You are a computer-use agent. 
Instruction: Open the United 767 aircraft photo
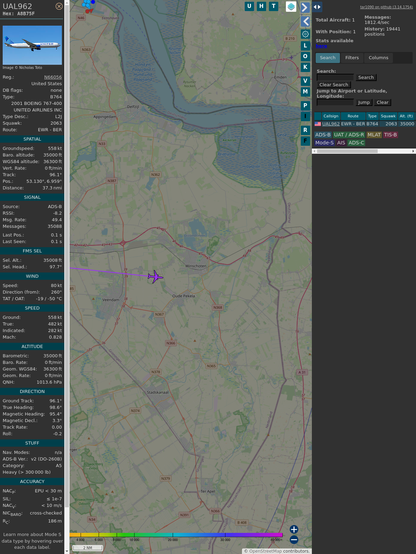[32, 45]
